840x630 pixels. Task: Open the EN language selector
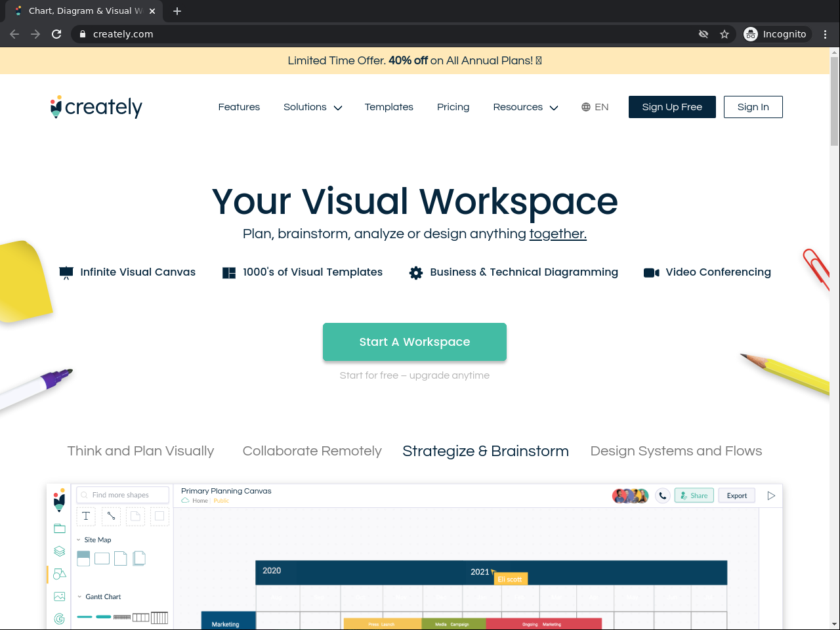[x=595, y=107]
